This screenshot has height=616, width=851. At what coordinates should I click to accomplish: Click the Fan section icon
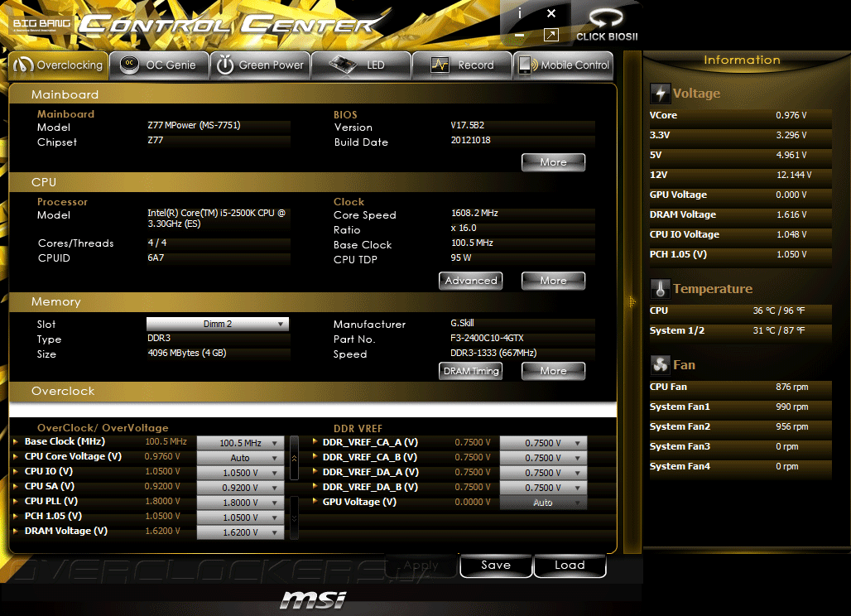coord(660,365)
